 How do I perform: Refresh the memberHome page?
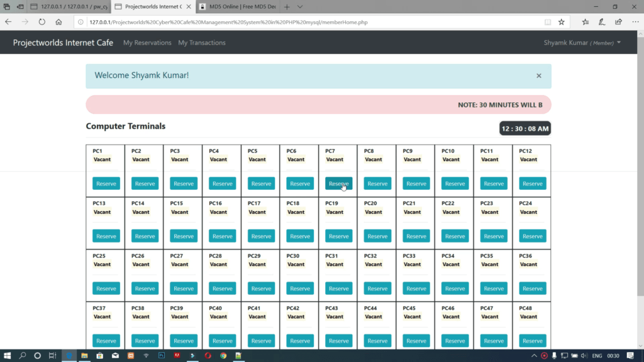pos(42,21)
